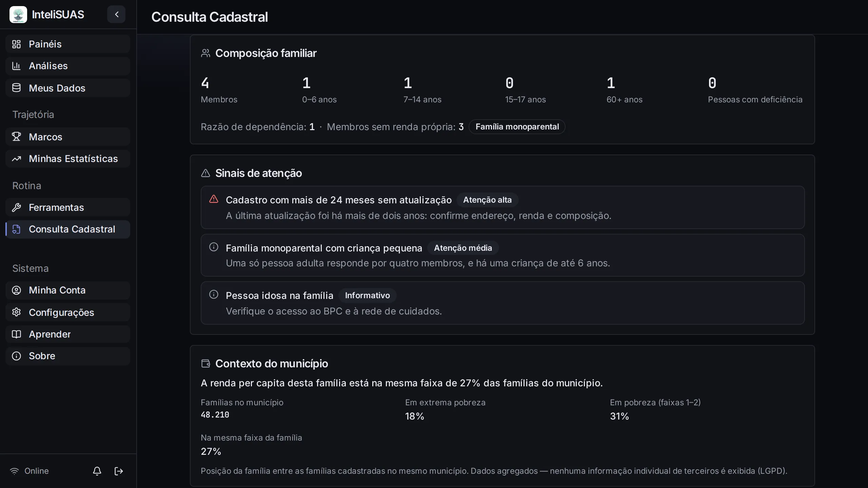The width and height of the screenshot is (868, 488).
Task: Click the Minha Conta user icon
Action: tap(16, 290)
